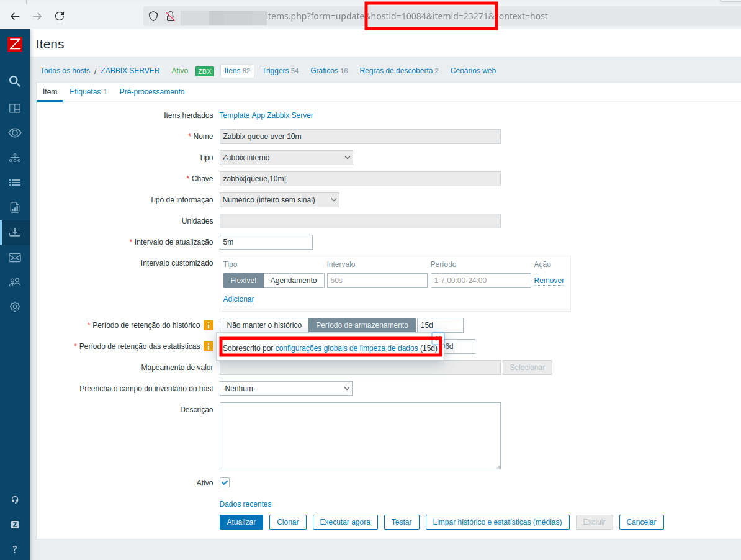The width and height of the screenshot is (741, 560).
Task: Click the Zabbix logo in sidebar
Action: point(15,44)
